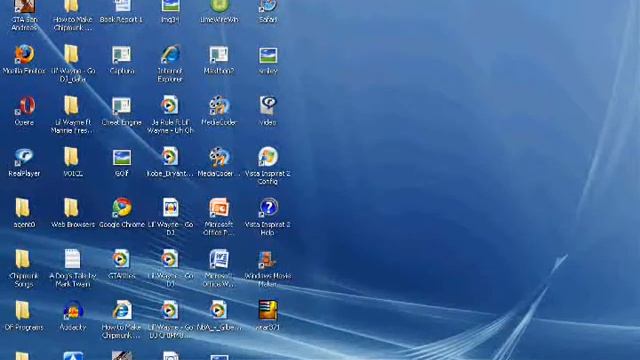The image size is (640, 360).
Task: Open the OF Programs folder
Action: point(23,311)
